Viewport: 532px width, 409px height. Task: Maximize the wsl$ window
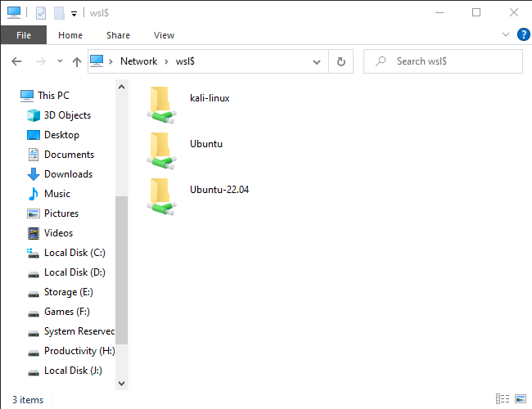pos(476,13)
